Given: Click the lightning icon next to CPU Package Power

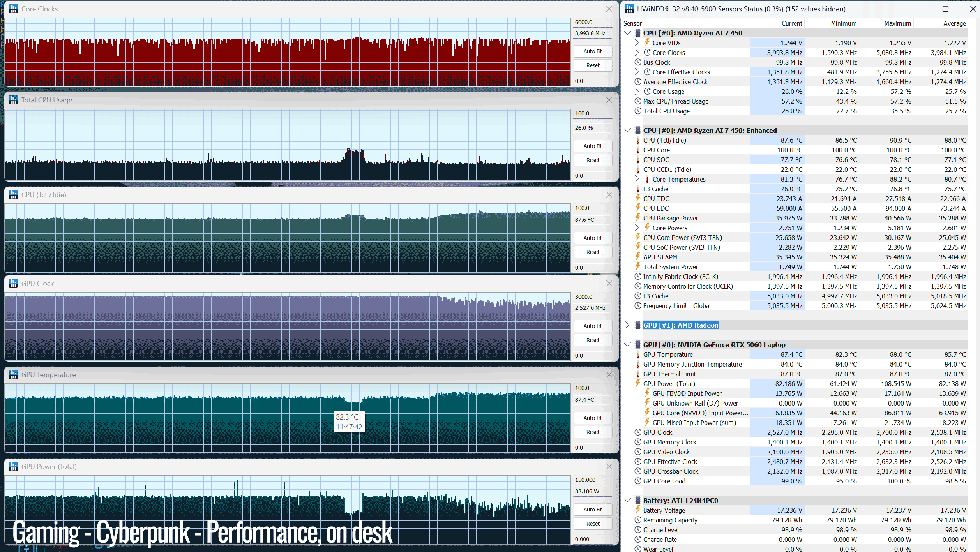Looking at the screenshot, I should click(638, 217).
